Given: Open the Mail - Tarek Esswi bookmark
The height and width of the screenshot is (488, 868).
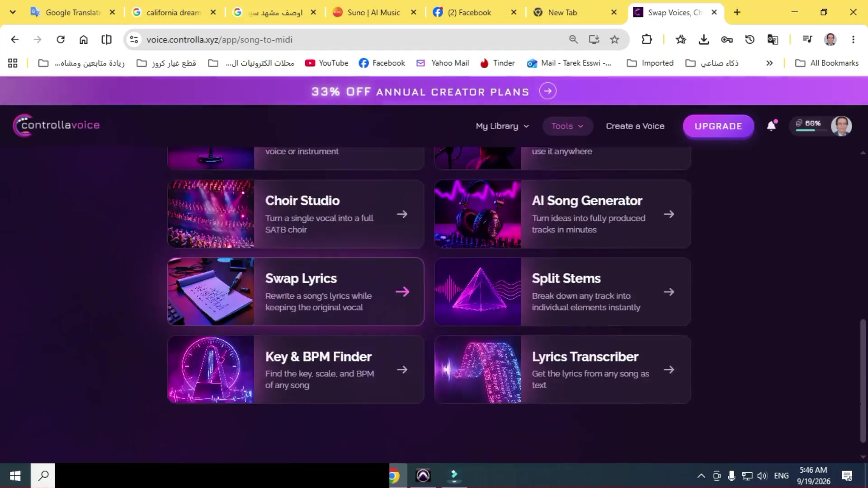Looking at the screenshot, I should point(569,63).
